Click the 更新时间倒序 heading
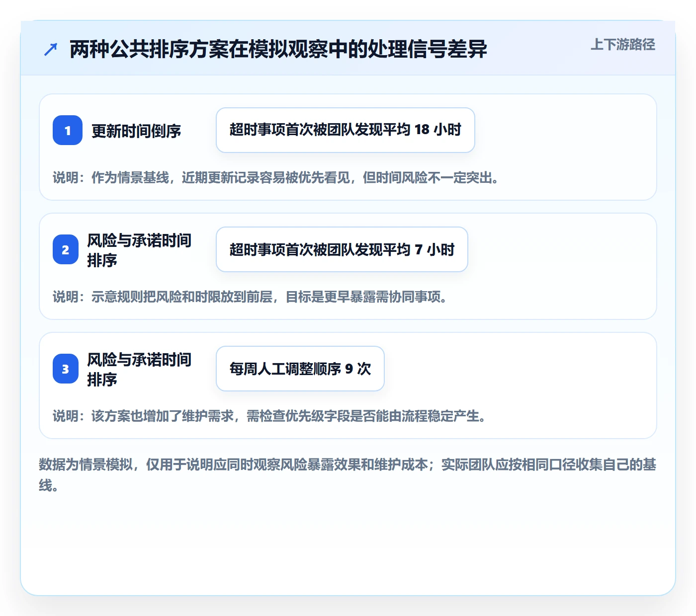Screen dimensions: 696x616 [136, 131]
